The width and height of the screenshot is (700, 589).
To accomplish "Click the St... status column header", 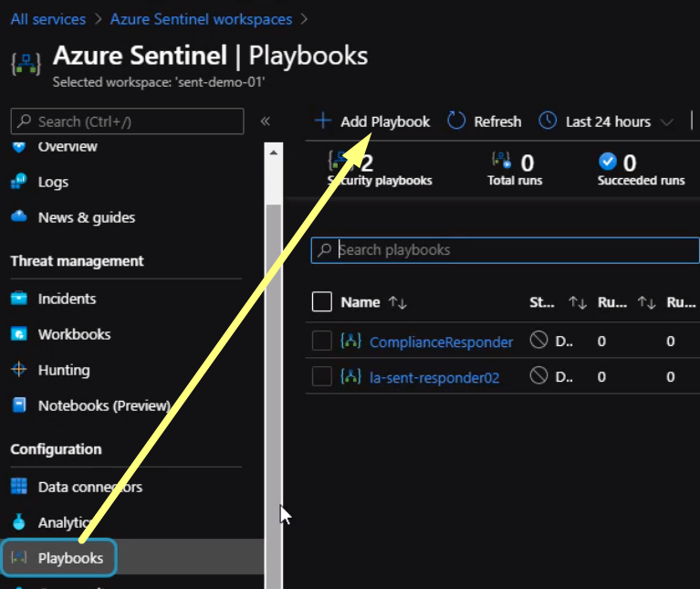I will (541, 302).
